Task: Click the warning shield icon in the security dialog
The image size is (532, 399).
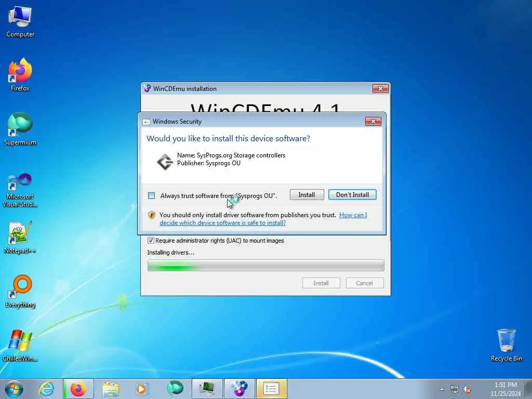Action: [x=152, y=215]
